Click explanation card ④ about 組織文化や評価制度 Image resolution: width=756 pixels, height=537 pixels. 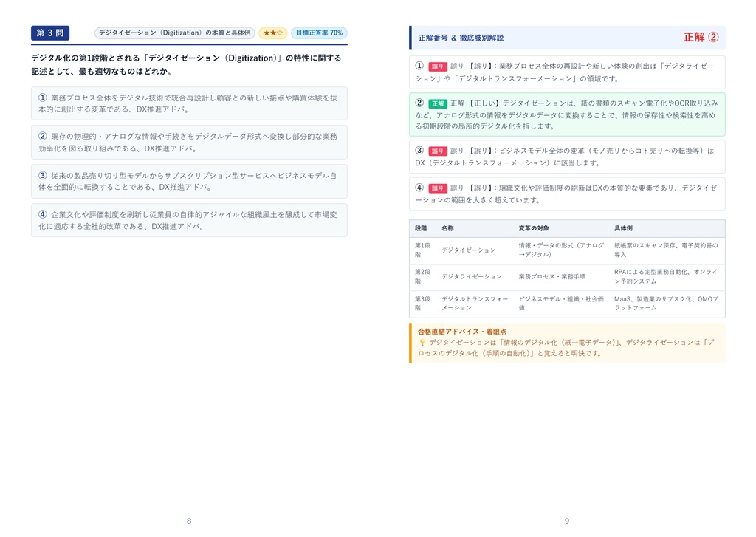[x=567, y=194]
